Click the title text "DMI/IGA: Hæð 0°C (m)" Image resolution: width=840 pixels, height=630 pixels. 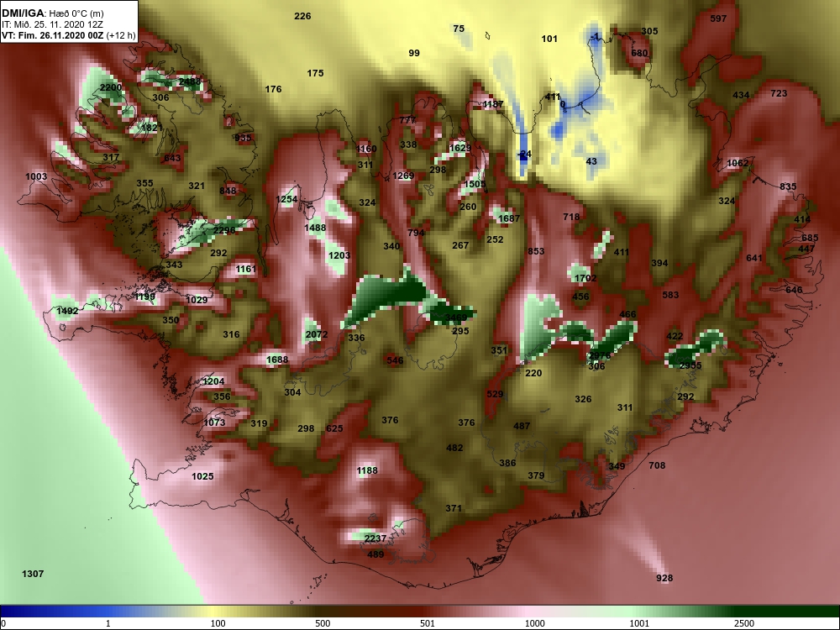click(x=52, y=13)
